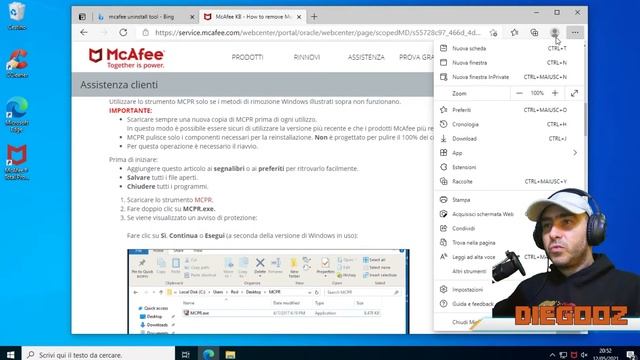Screen dimensions: 640x360
Task: Switch to McAfee KB How to remove tab
Action: [252, 17]
